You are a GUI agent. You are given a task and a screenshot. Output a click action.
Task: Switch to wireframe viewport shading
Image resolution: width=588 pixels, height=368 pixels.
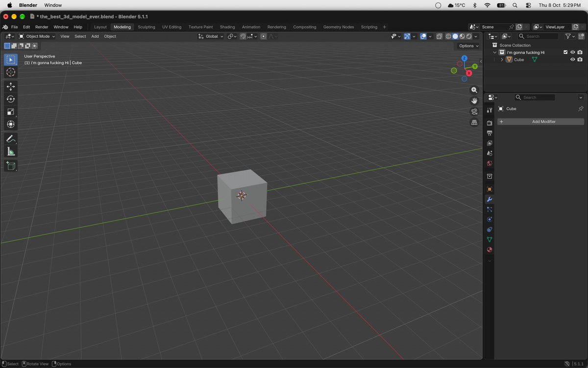point(448,36)
